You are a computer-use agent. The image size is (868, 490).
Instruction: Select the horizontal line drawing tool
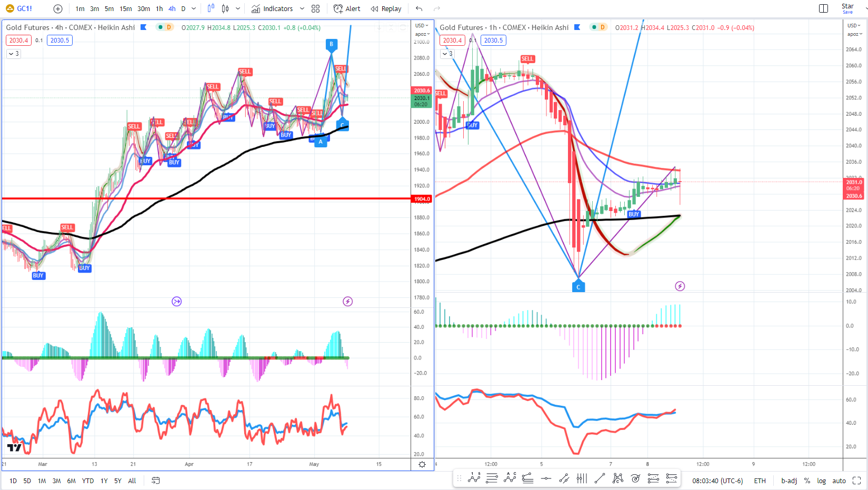546,478
